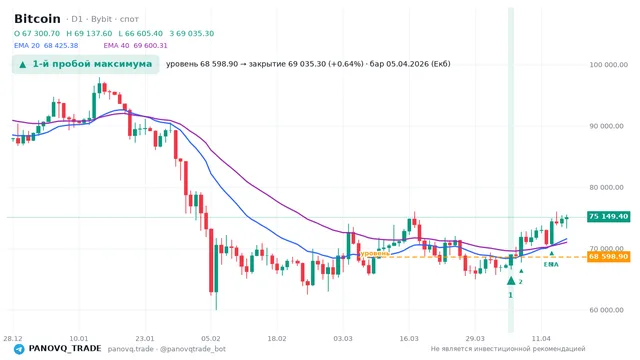Click the бар 05.04.2026 (Екб) text
This screenshot has height=360, width=640.
tap(410, 64)
